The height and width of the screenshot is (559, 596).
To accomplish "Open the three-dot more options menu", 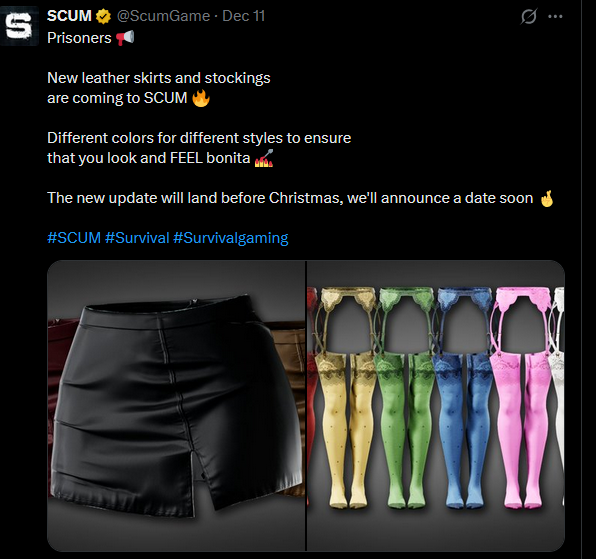I will pyautogui.click(x=555, y=16).
